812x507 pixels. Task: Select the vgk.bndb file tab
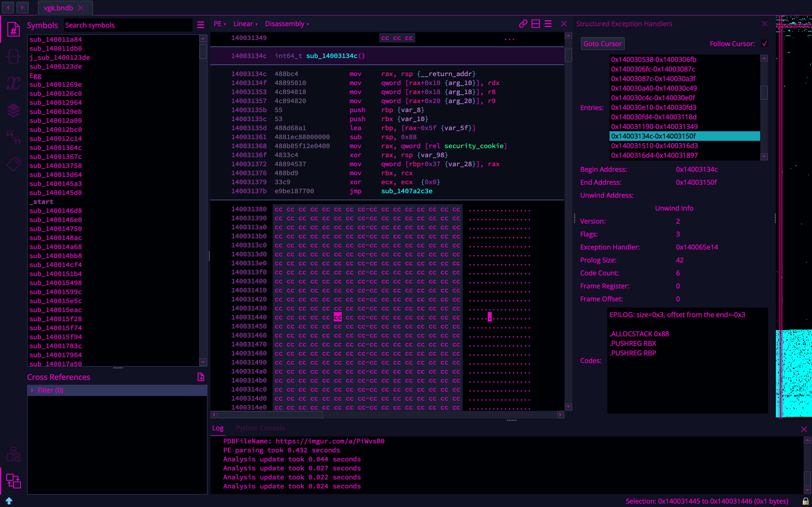[58, 8]
